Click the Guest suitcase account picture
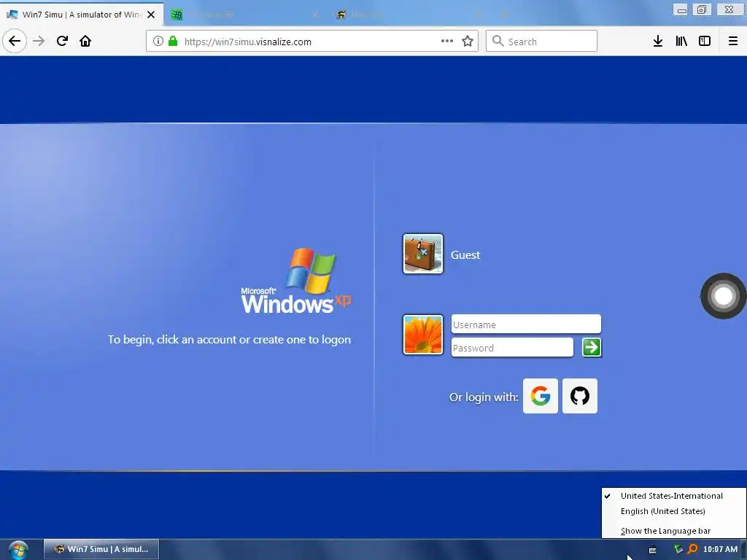 tap(423, 254)
